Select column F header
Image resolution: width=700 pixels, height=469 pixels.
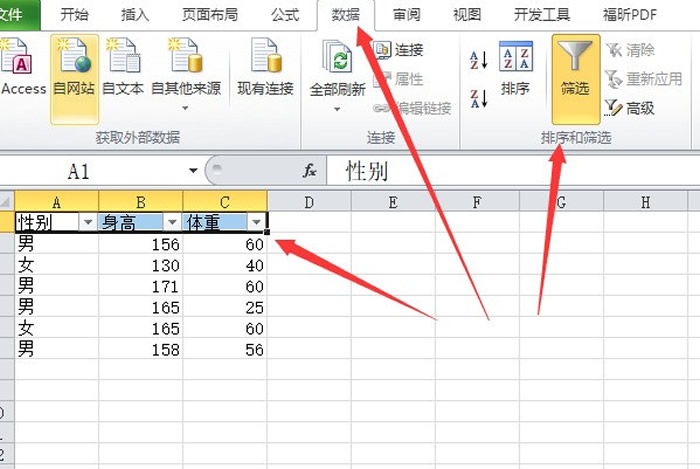[477, 202]
